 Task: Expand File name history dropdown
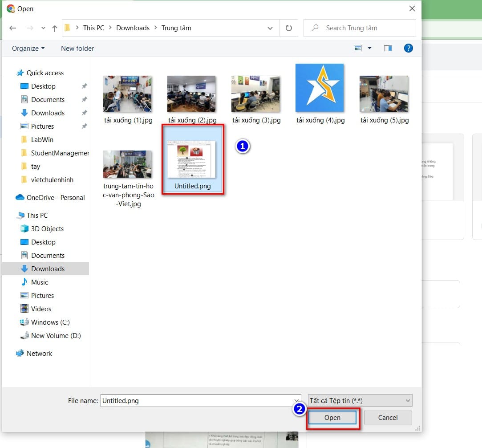pyautogui.click(x=296, y=401)
